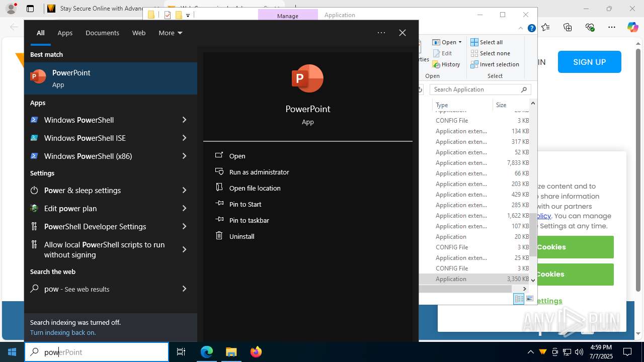Expand Power & sleep settings arrow

coord(184,190)
